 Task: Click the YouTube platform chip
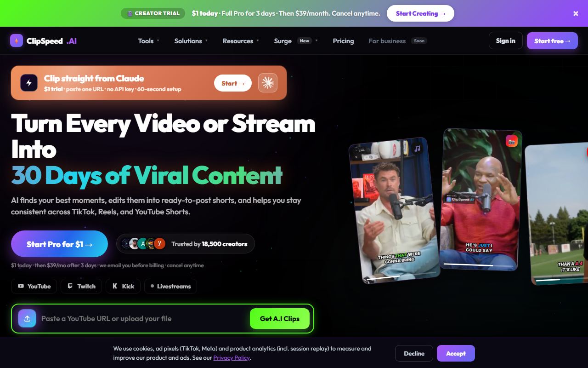pyautogui.click(x=34, y=286)
